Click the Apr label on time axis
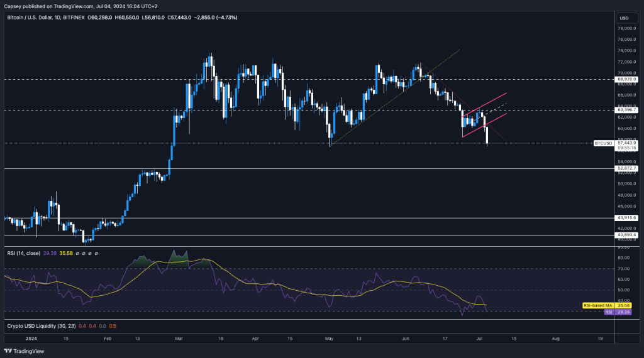Screen dimensions: 644x358 pyautogui.click(x=255, y=339)
